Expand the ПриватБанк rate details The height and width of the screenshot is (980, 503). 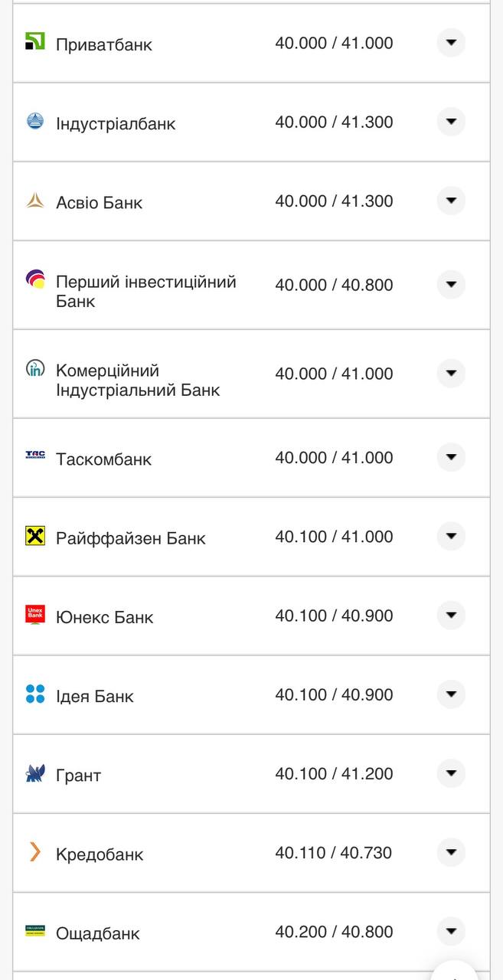[x=451, y=44]
